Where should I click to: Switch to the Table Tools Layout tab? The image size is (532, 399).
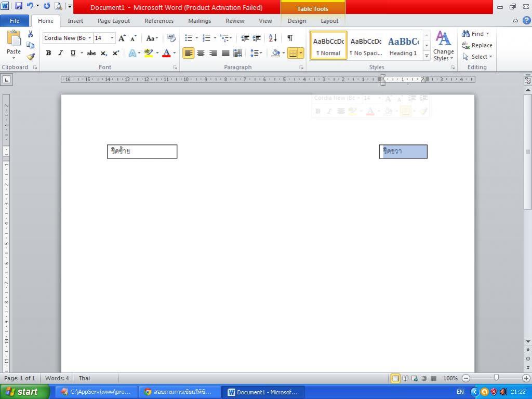(x=329, y=21)
